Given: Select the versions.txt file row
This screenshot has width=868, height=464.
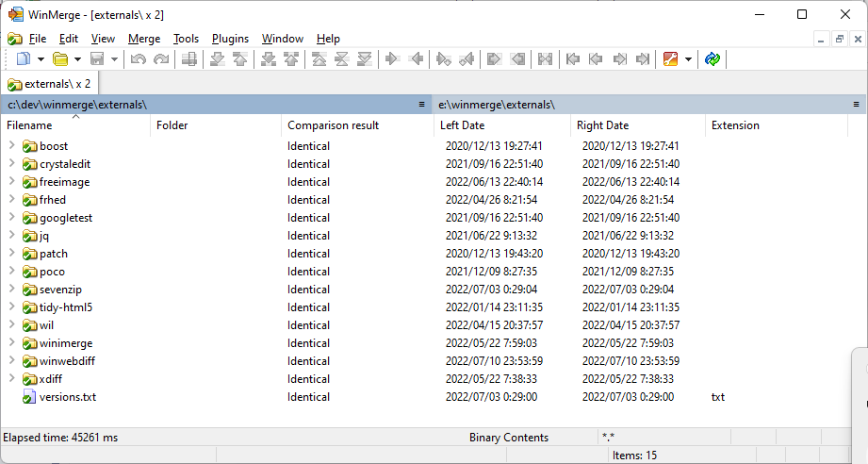Looking at the screenshot, I should pyautogui.click(x=425, y=397).
